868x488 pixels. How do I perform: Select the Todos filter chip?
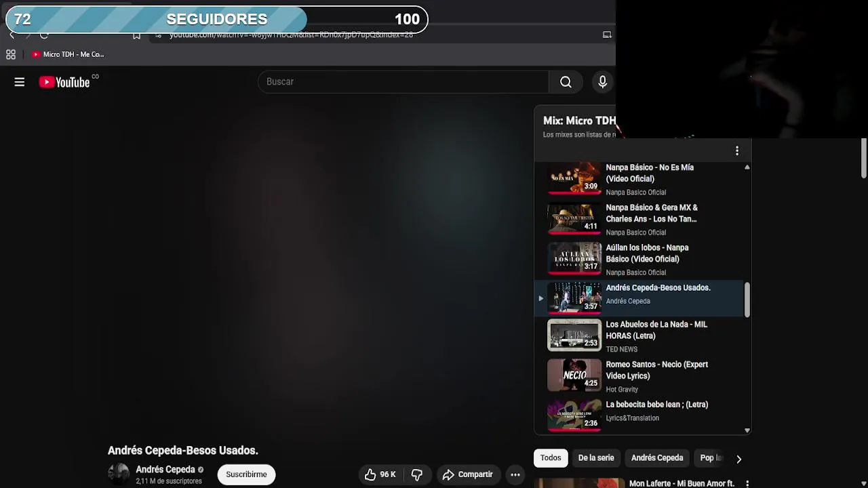[x=551, y=458]
